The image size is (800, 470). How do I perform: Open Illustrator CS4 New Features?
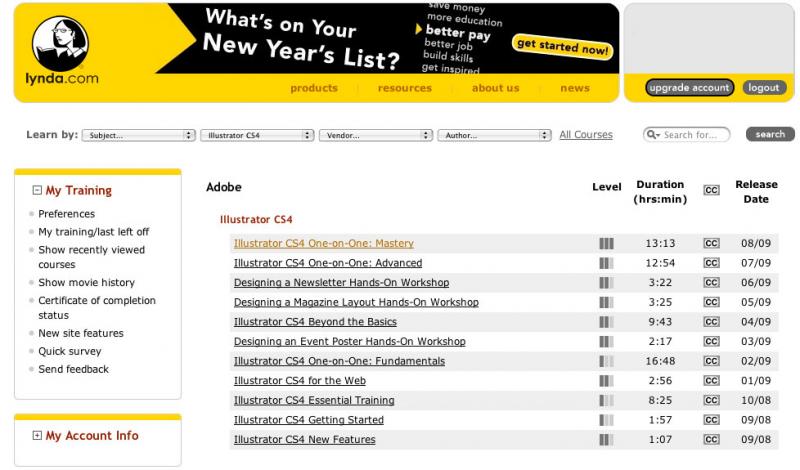[x=305, y=439]
